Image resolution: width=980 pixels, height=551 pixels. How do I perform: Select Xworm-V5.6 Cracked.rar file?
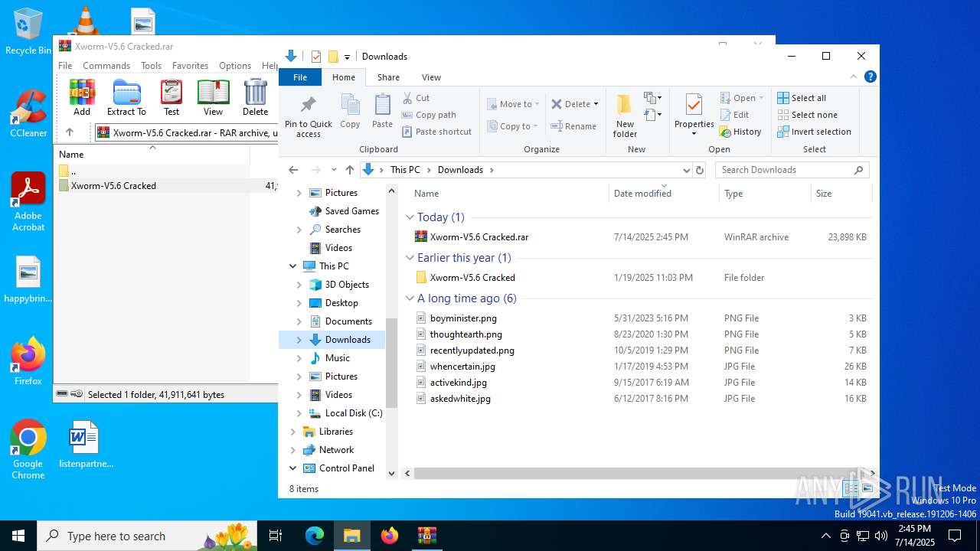[479, 237]
